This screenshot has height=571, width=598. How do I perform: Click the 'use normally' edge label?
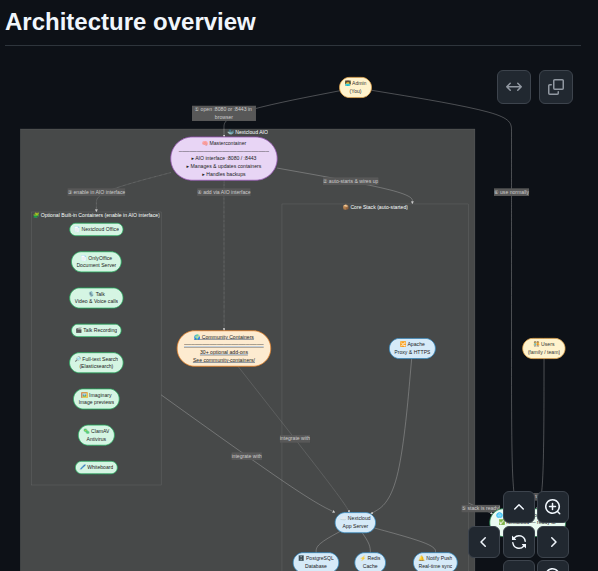pyautogui.click(x=511, y=192)
